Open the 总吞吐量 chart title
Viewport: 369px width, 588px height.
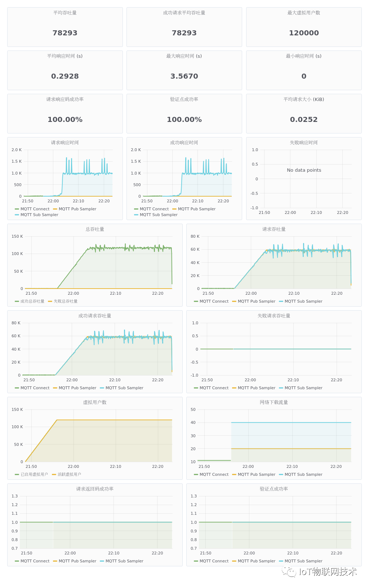95,229
